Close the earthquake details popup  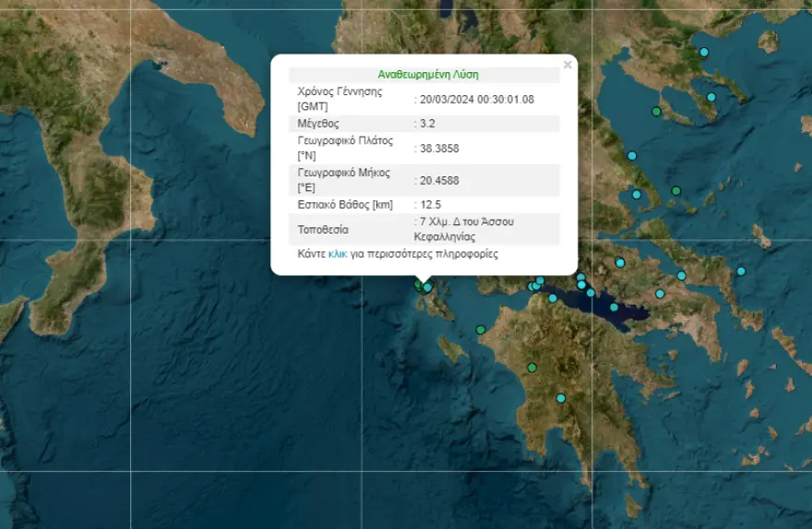[567, 65]
